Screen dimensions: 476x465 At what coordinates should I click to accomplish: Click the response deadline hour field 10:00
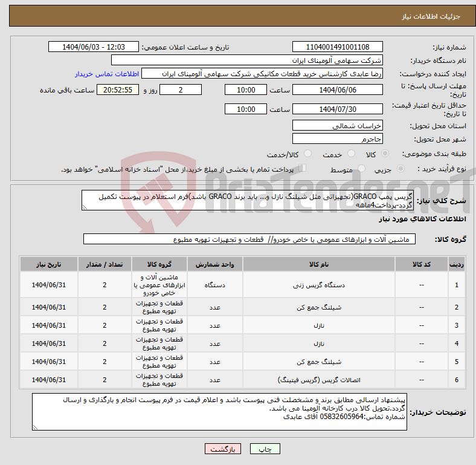coord(246,89)
